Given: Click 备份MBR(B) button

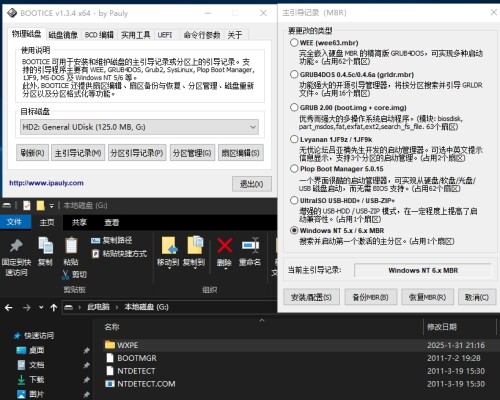Looking at the screenshot, I should (x=371, y=297).
